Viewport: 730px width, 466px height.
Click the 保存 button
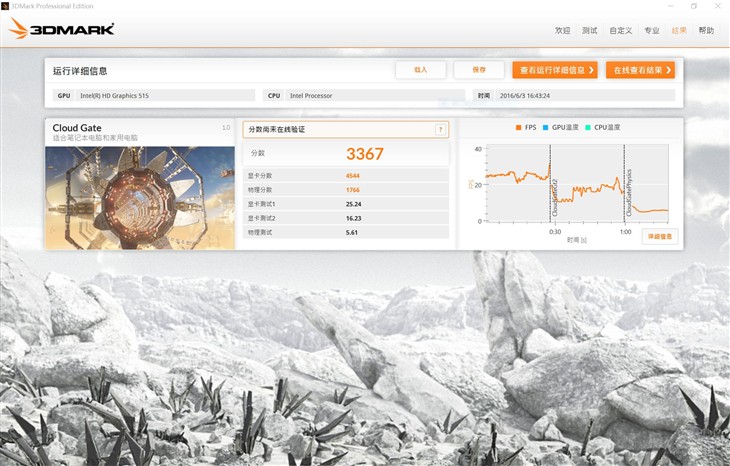(479, 70)
